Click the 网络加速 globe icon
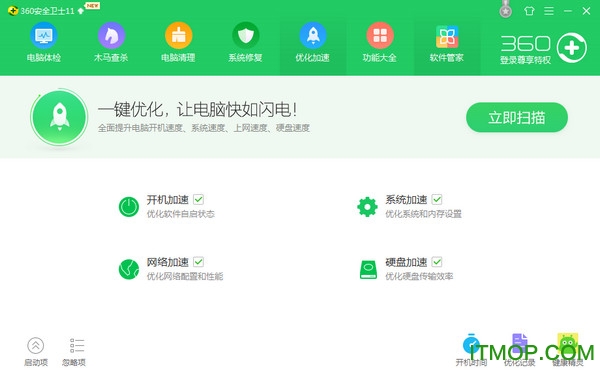This screenshot has height=378, width=600. (129, 269)
